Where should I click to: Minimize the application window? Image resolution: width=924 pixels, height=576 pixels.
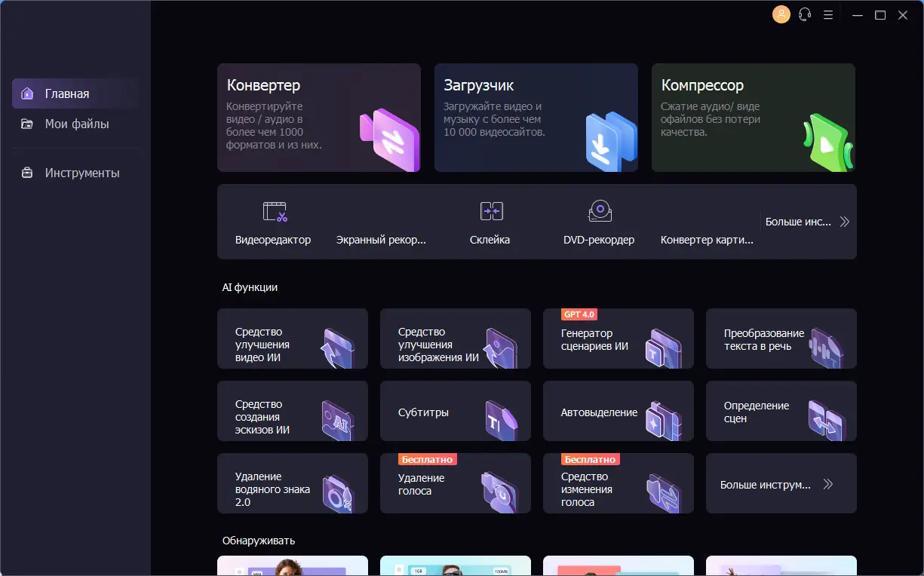click(857, 14)
